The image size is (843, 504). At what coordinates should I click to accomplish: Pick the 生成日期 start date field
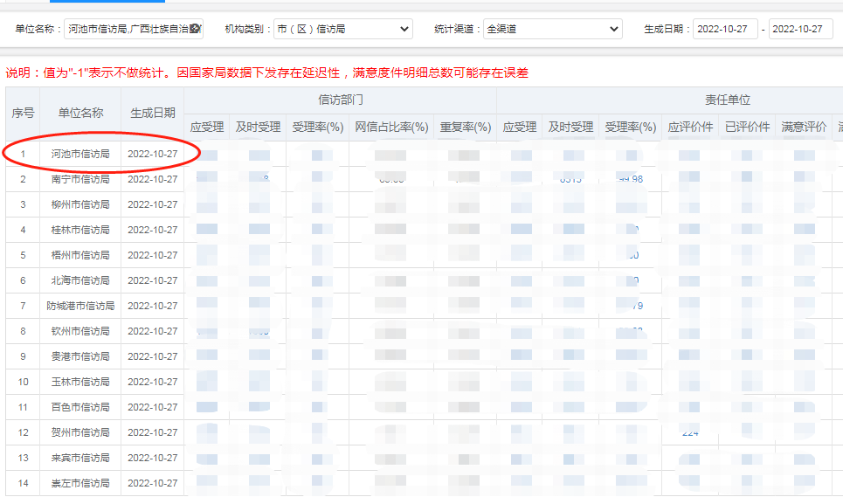tap(724, 29)
